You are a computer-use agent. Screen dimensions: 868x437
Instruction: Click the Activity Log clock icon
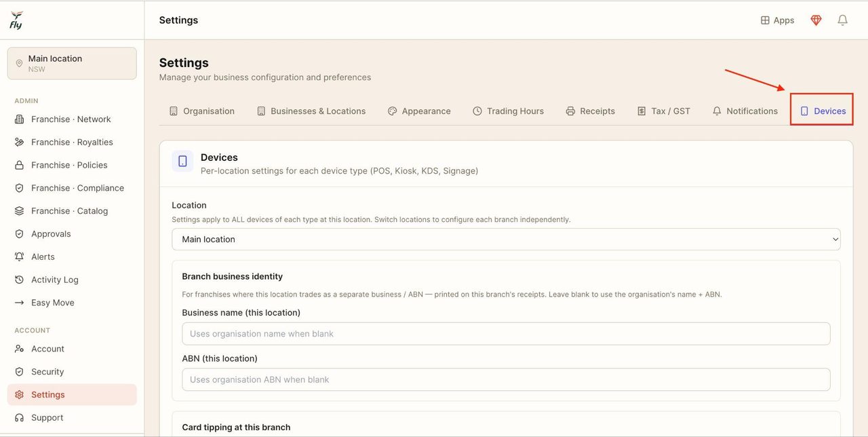tap(19, 280)
